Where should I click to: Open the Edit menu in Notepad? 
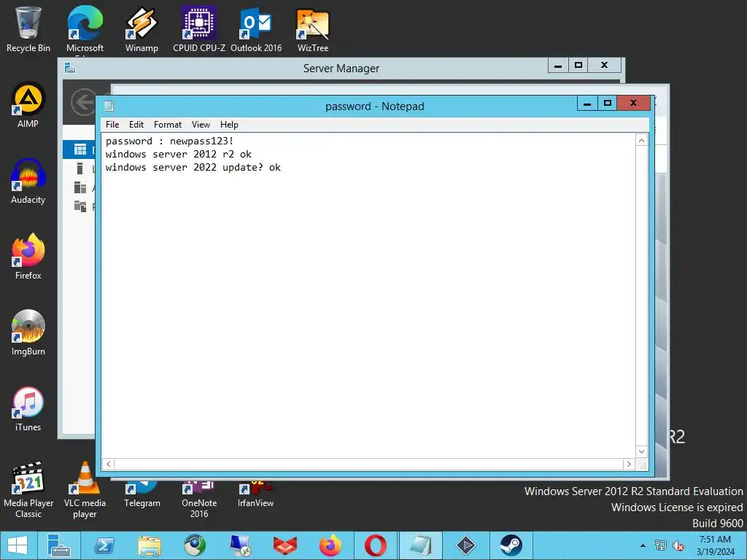click(x=136, y=125)
